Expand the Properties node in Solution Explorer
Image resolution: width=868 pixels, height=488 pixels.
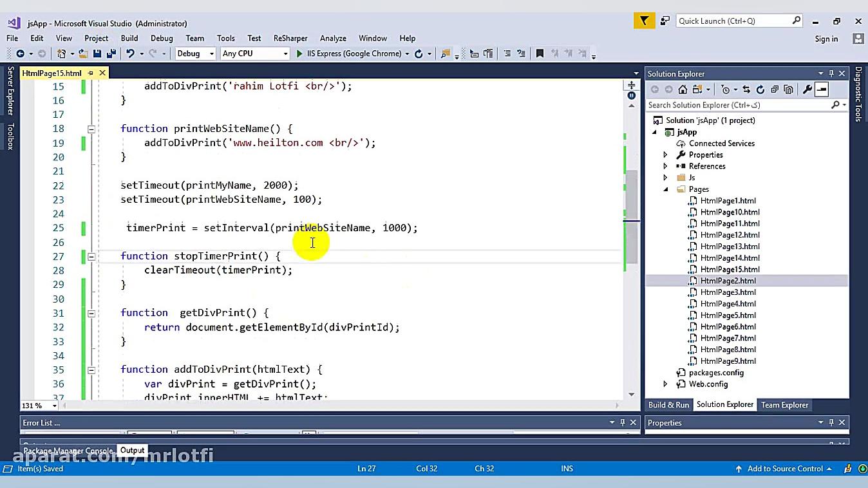665,155
